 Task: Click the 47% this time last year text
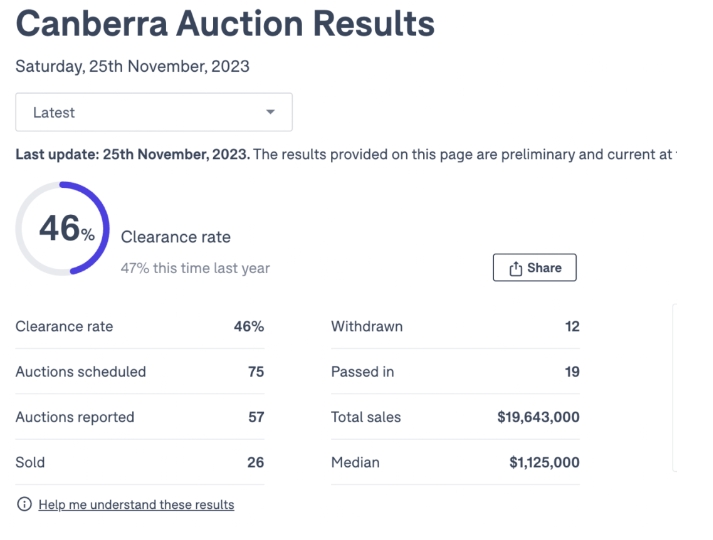(195, 268)
